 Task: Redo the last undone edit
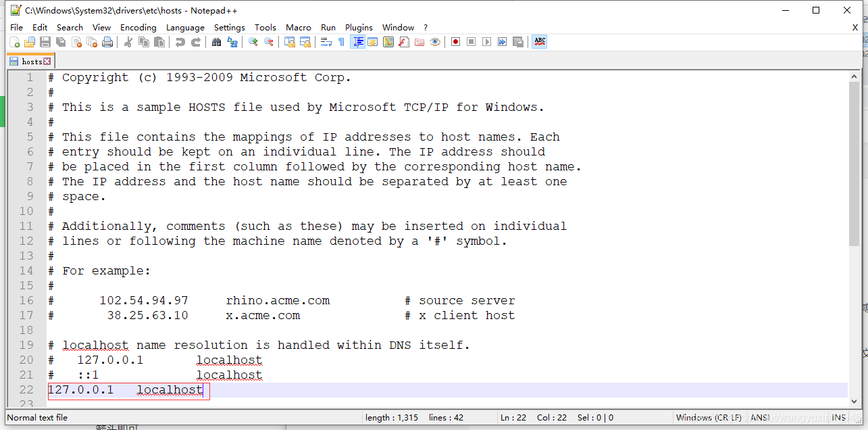195,42
